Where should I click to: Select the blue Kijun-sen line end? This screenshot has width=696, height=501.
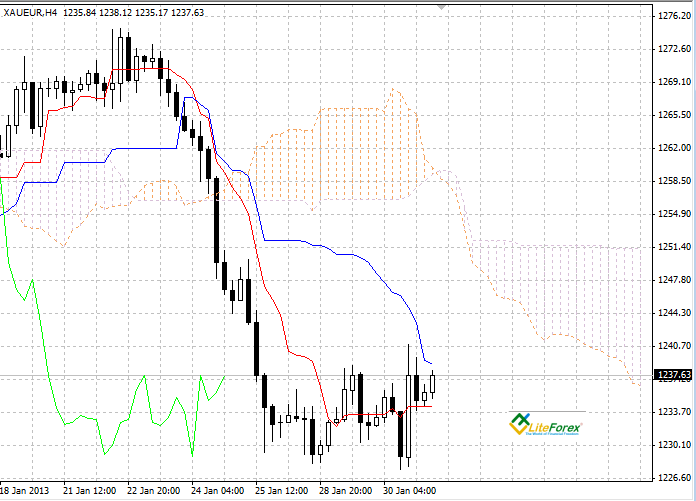[431, 364]
